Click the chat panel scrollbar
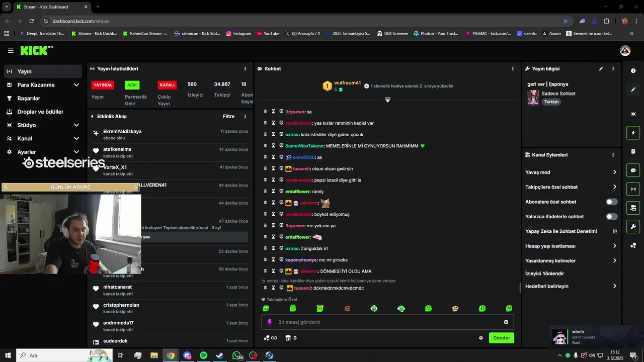This screenshot has height=362, width=644. [x=520, y=288]
